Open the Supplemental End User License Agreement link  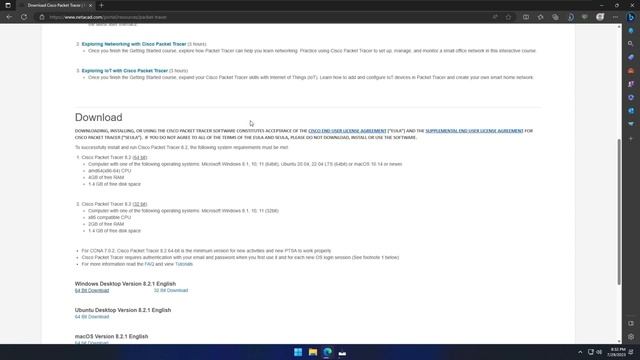474,131
